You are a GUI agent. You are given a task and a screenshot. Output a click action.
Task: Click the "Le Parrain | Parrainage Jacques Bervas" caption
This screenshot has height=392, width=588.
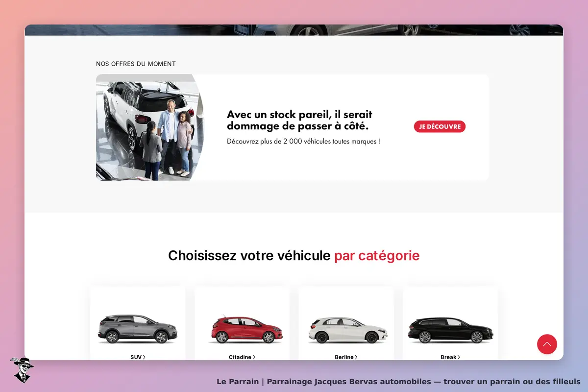[398, 381]
